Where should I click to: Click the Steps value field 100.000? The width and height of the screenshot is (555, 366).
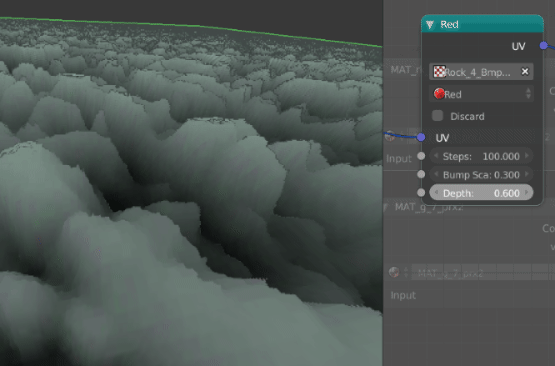click(481, 156)
